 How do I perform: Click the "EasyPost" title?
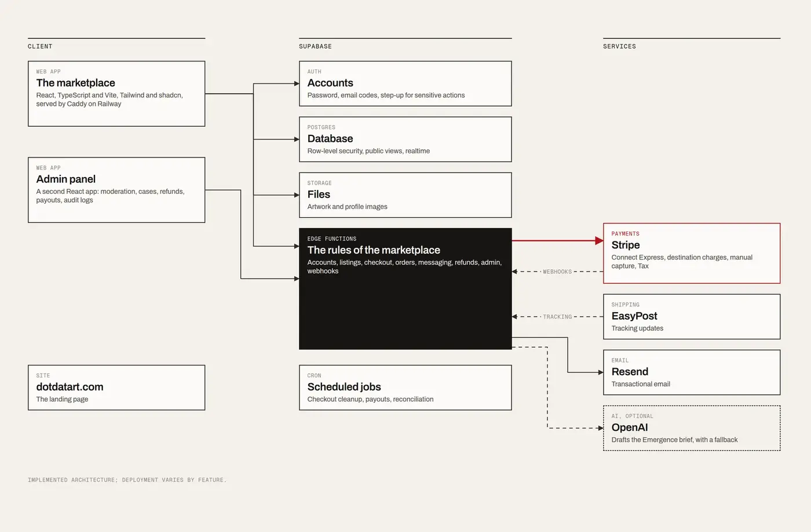pos(634,316)
